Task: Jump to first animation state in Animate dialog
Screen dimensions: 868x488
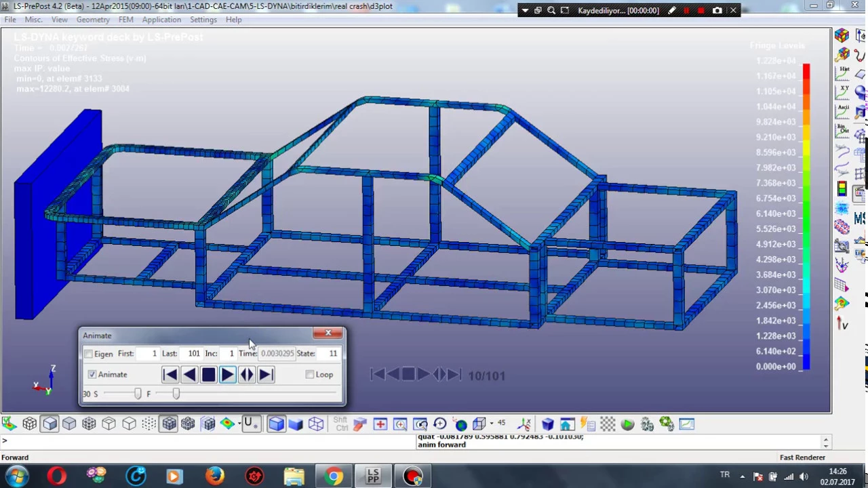Action: point(170,374)
